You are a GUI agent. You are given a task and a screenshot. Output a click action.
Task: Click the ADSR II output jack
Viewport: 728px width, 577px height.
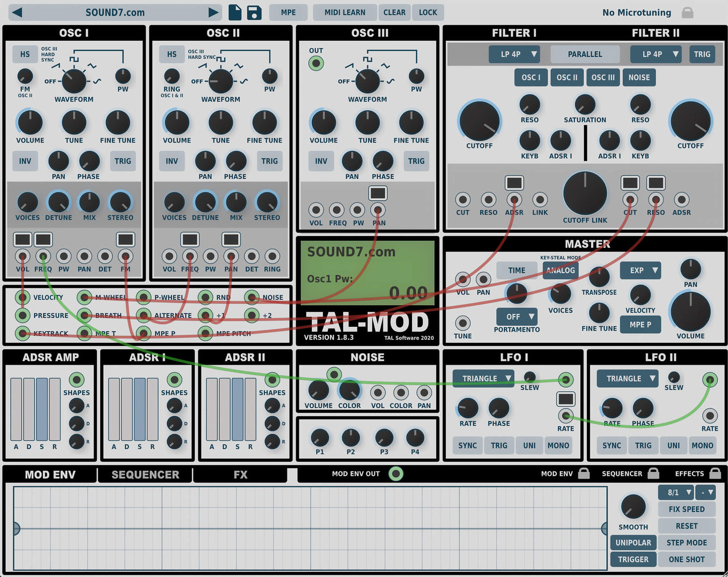point(272,379)
